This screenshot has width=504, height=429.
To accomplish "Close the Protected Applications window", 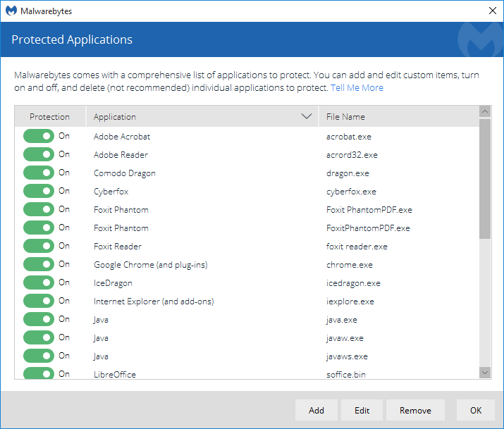I will coord(493,11).
